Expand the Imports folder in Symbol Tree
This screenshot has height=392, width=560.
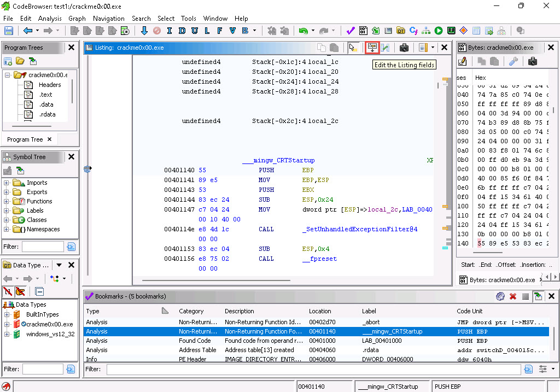coord(7,183)
